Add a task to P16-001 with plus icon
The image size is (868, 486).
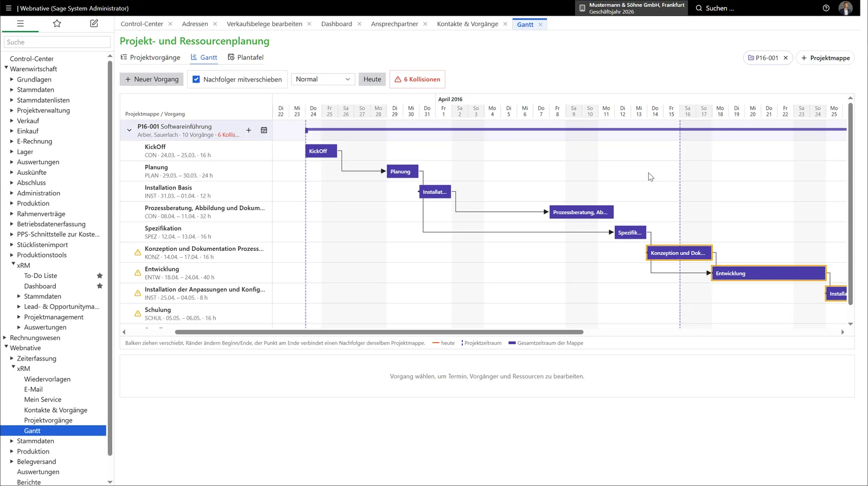[248, 130]
